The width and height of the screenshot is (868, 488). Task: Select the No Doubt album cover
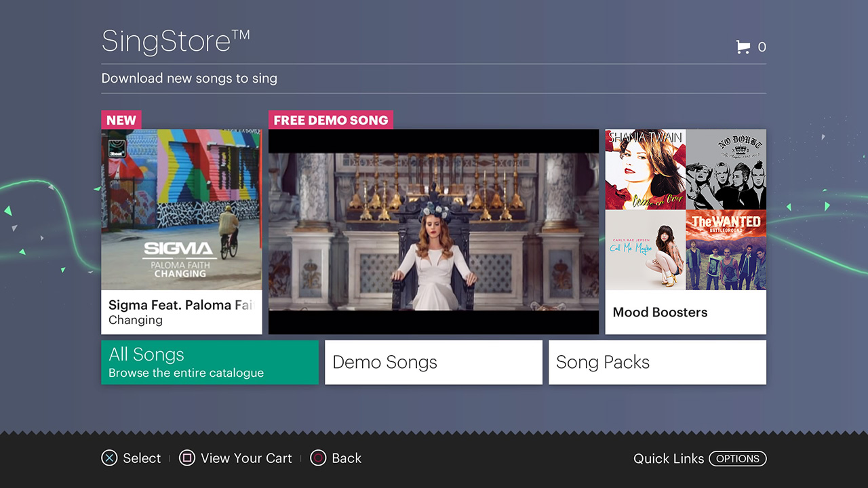(726, 169)
